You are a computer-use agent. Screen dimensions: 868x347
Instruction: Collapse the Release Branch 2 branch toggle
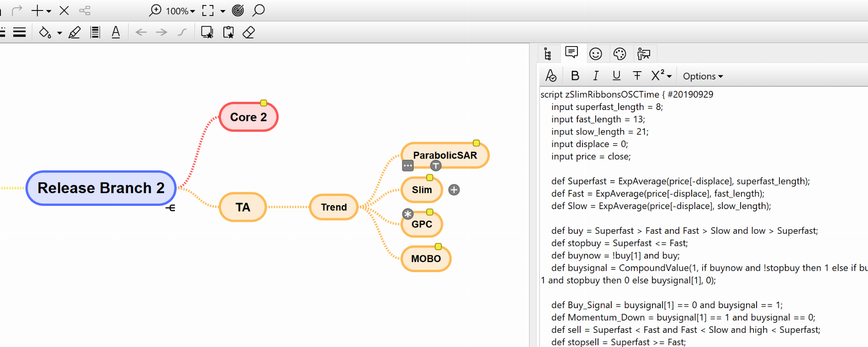[x=170, y=208]
